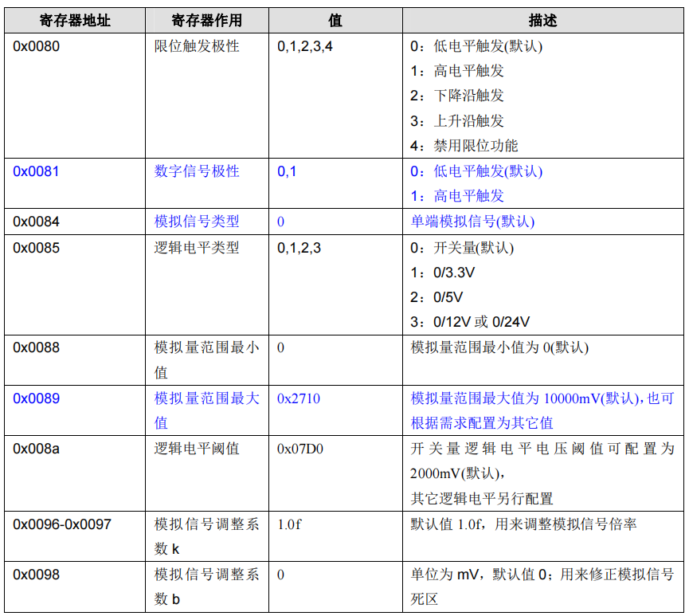Select register address 0x0088
This screenshot has width=689, height=616.
pyautogui.click(x=37, y=347)
